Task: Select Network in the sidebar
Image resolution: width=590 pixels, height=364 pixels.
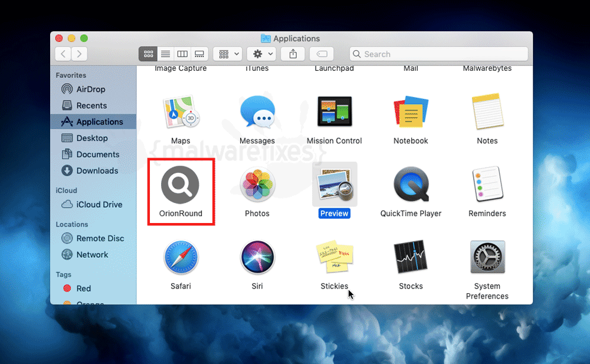Action: coord(93,254)
